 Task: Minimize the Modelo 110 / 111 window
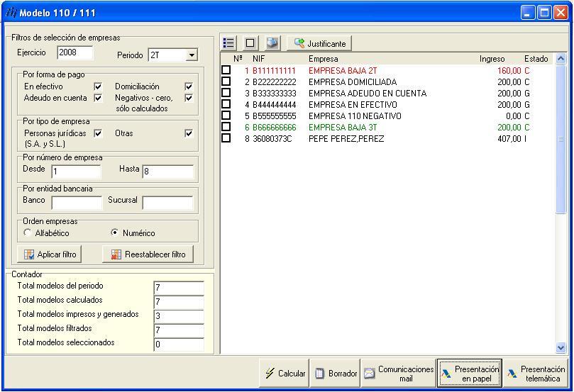coord(527,13)
